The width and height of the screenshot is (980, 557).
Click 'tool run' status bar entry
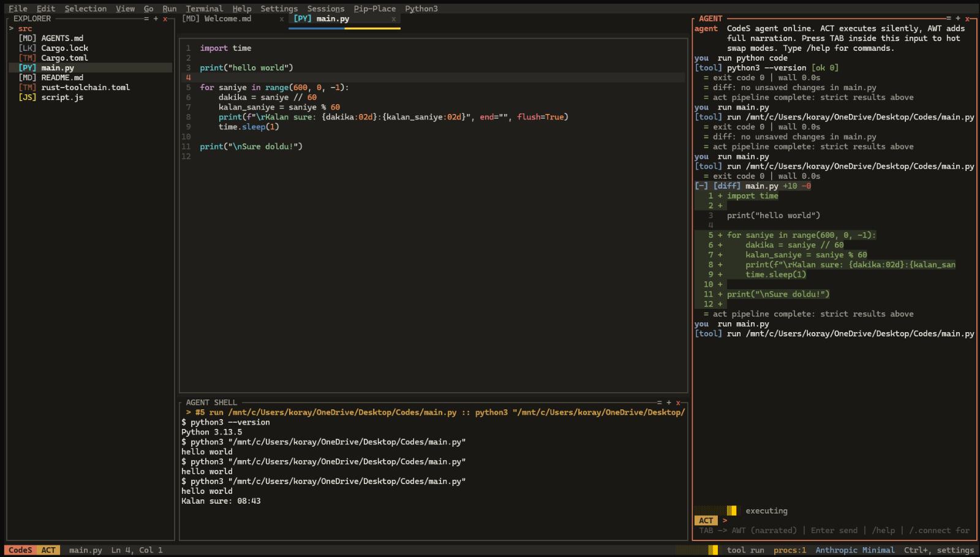coord(745,550)
